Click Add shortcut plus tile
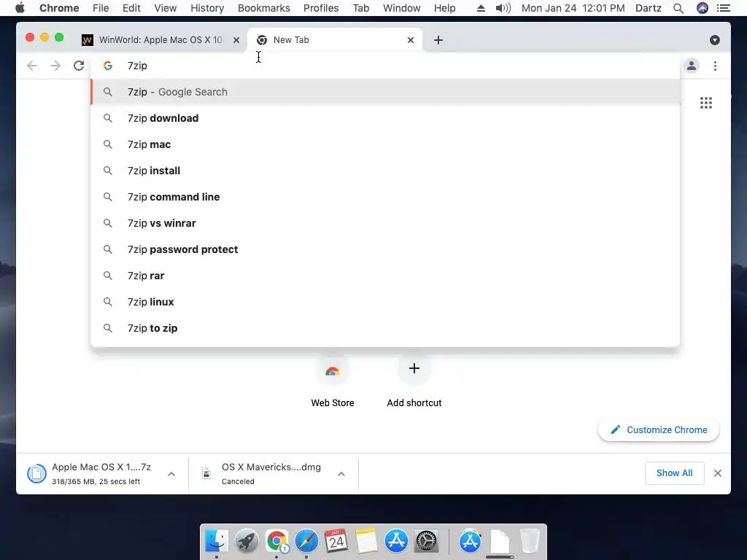Screen dimensions: 747x560 (x=414, y=368)
